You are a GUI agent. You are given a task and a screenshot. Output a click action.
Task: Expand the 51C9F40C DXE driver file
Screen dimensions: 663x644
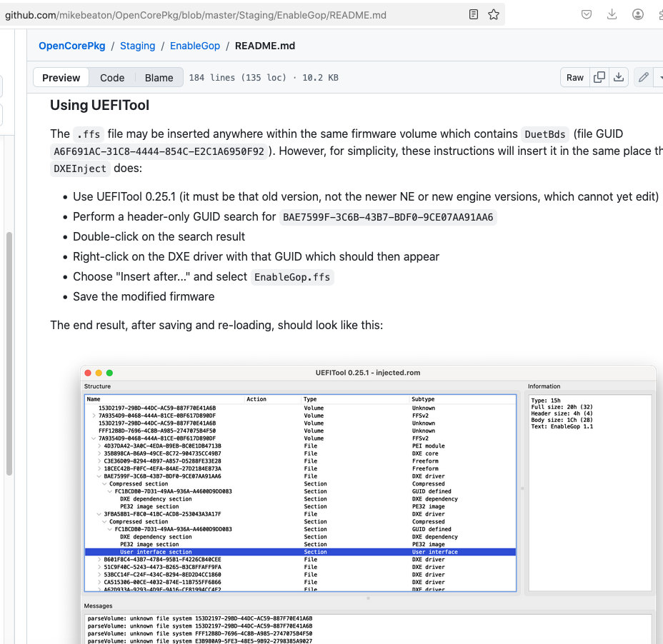(99, 567)
